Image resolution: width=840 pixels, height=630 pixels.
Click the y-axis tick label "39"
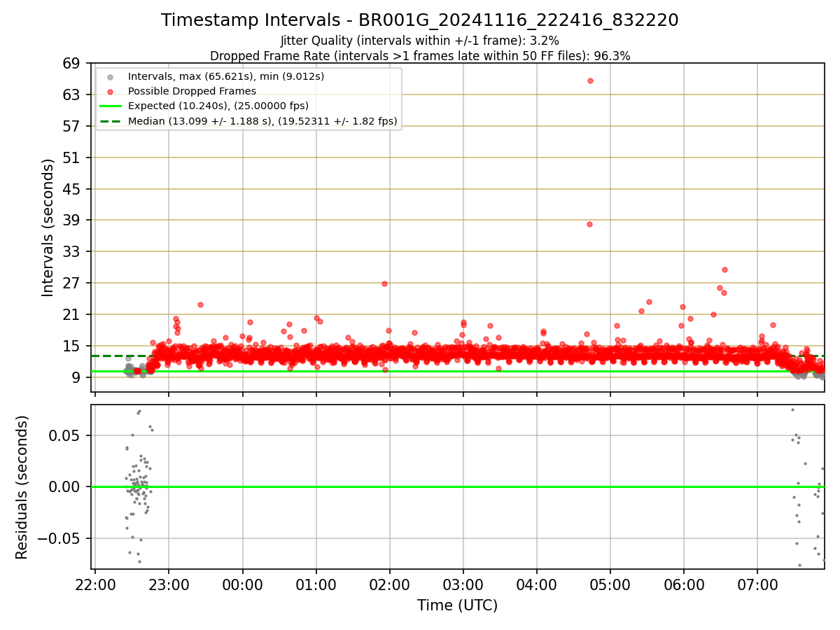pyautogui.click(x=72, y=220)
